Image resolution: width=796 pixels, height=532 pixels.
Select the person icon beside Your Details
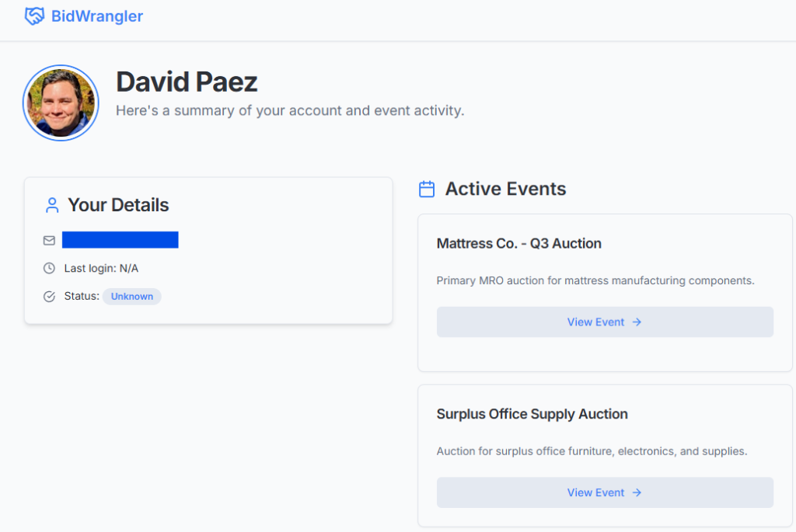point(51,204)
